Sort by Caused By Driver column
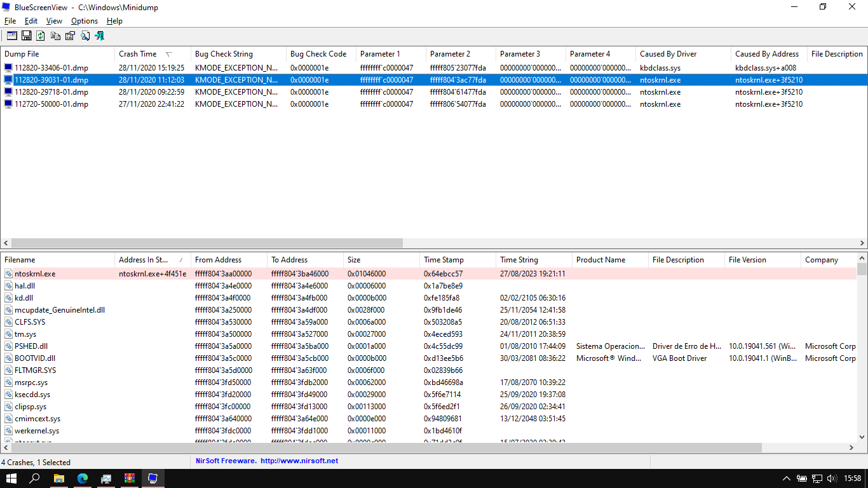Viewport: 868px width, 488px height. (x=683, y=54)
